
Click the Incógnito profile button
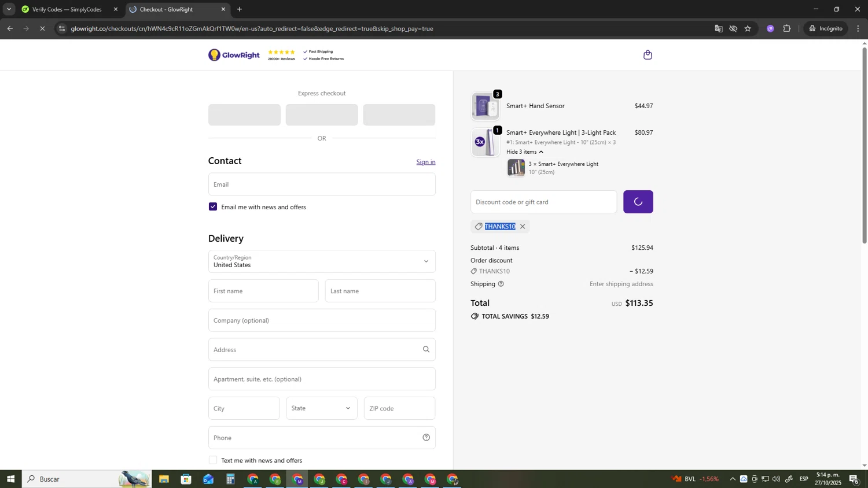[x=826, y=28]
